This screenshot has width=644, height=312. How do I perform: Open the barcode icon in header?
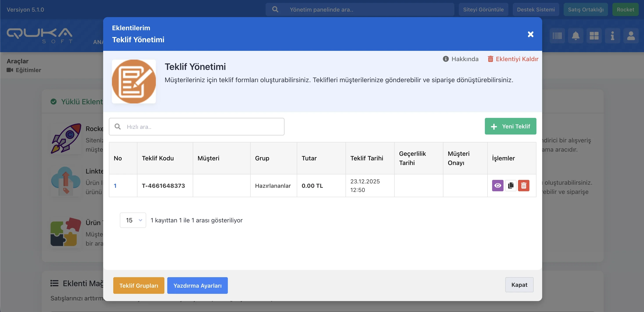coord(557,36)
